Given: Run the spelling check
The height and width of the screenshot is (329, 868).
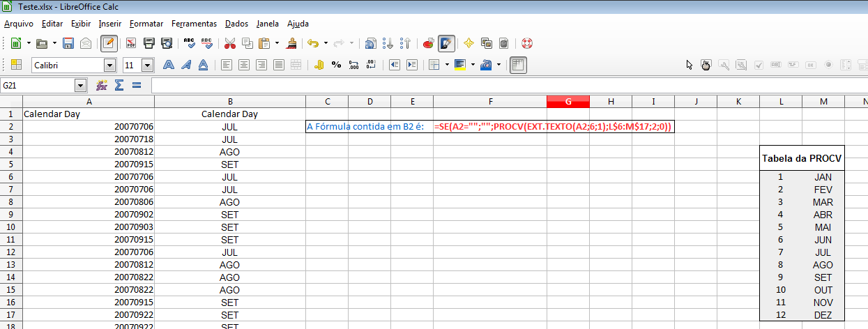Looking at the screenshot, I should 189,43.
